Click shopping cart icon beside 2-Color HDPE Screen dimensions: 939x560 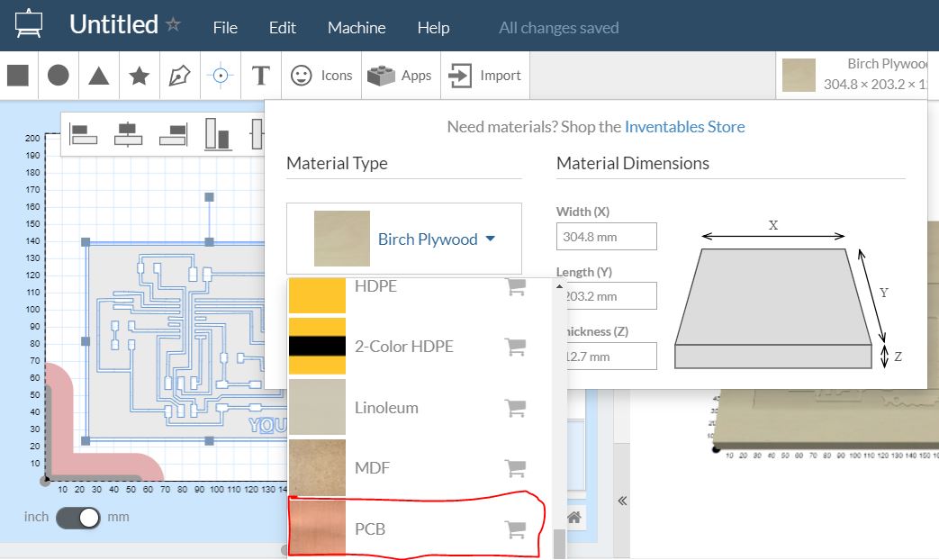coord(515,347)
